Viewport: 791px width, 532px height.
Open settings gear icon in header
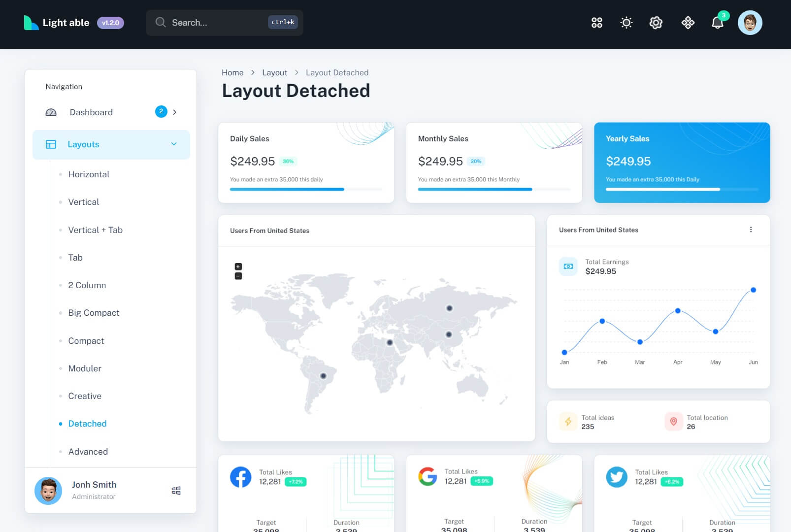click(656, 23)
